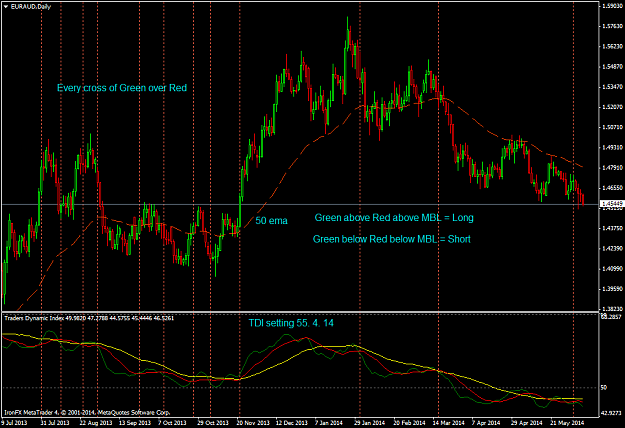The height and width of the screenshot is (428, 625).
Task: Select the EURAUD,Daily chart title
Action: click(31, 7)
